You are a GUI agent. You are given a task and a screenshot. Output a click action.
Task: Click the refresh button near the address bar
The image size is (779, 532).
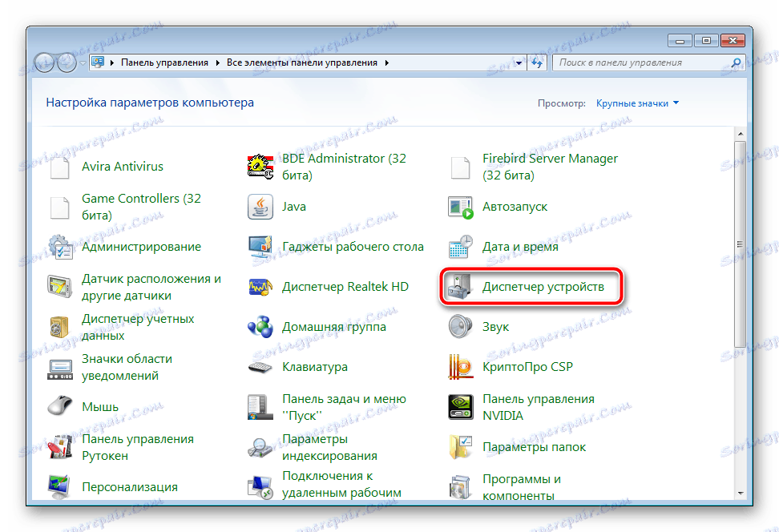pos(537,62)
